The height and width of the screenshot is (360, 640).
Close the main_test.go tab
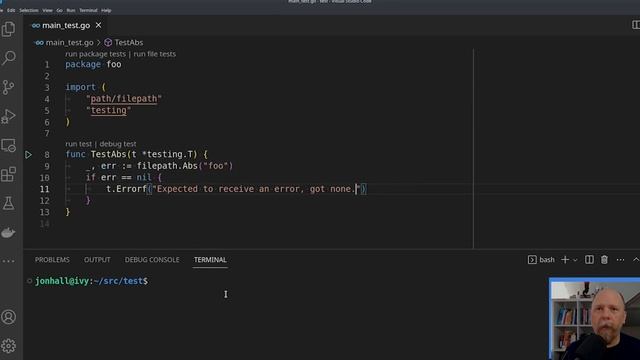[98, 25]
